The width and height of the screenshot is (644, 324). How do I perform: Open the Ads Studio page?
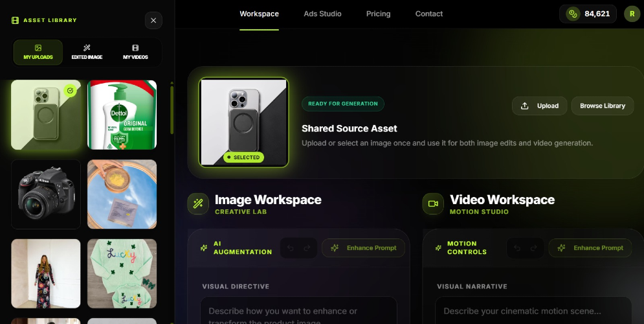point(322,14)
